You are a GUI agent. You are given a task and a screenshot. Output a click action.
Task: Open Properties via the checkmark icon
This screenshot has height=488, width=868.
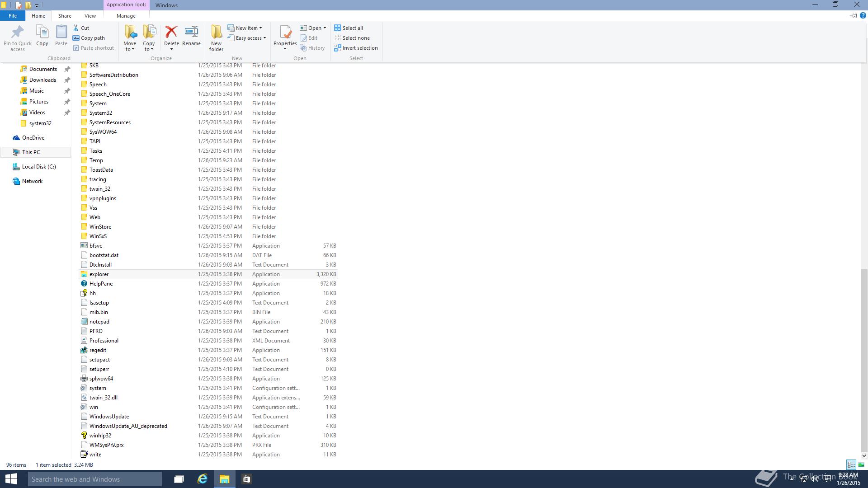285,32
